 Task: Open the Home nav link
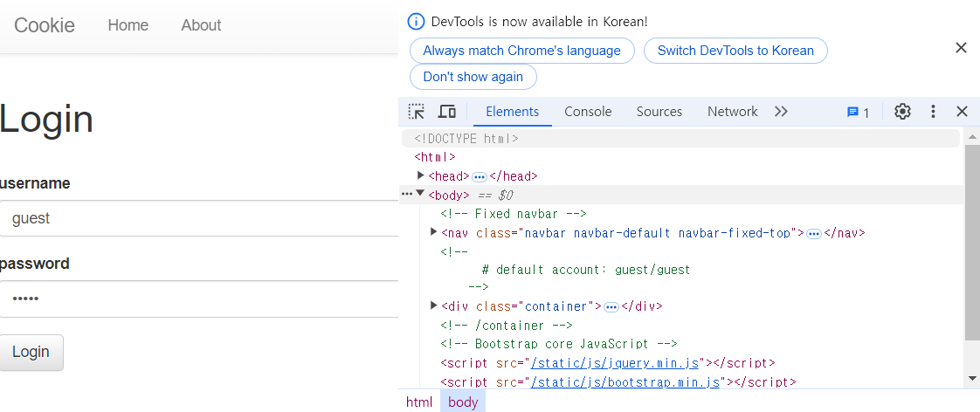click(x=128, y=25)
